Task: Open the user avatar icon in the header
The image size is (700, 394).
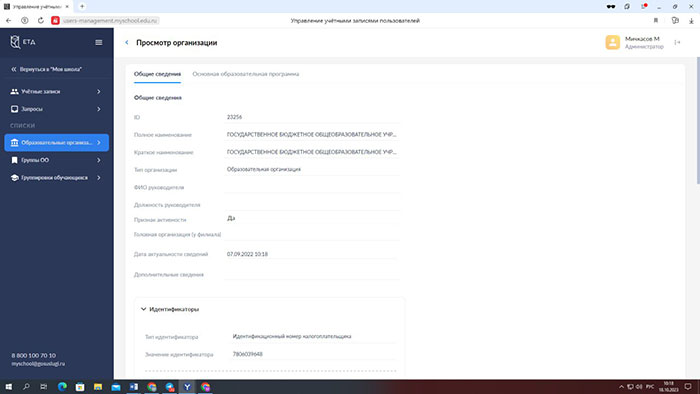Action: pos(612,42)
